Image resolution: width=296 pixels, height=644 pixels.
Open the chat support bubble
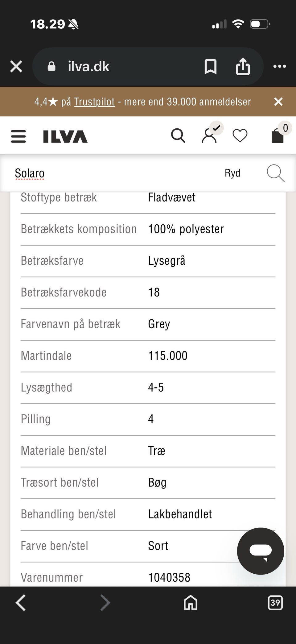click(261, 551)
